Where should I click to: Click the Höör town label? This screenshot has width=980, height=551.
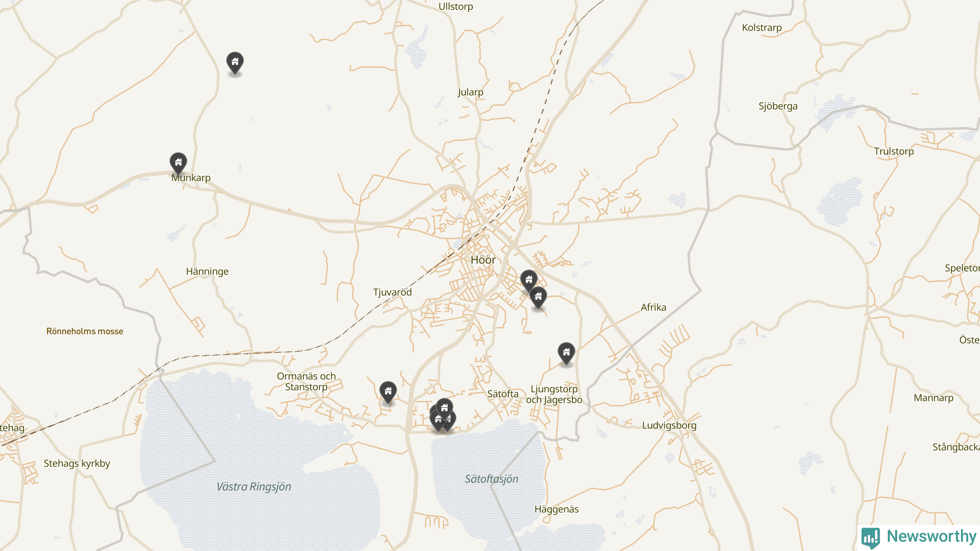click(483, 260)
